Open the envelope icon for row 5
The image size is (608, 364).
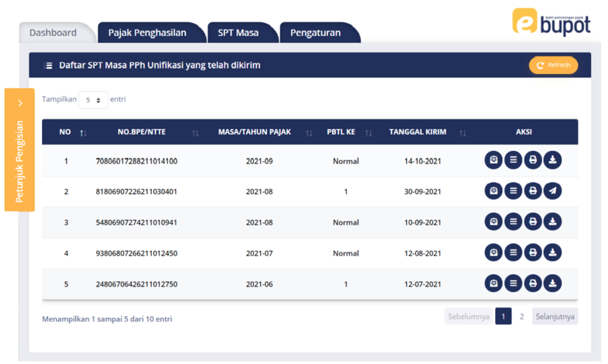point(493,283)
